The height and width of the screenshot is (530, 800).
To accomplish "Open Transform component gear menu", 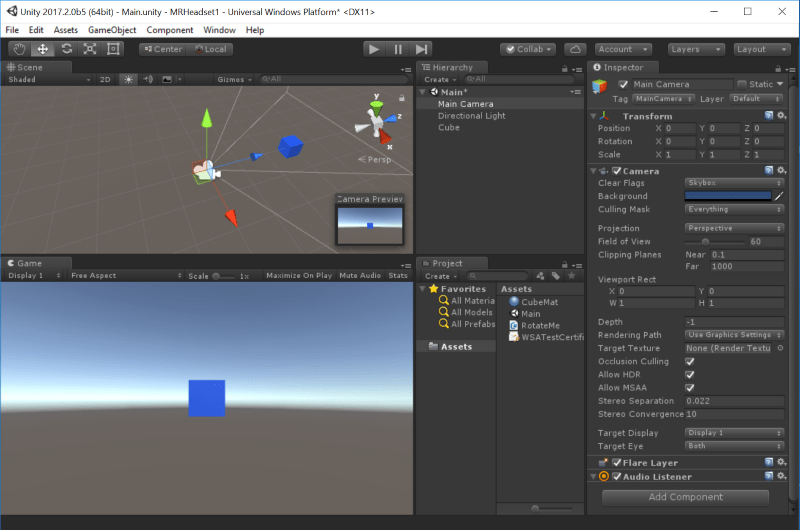I will click(x=782, y=115).
